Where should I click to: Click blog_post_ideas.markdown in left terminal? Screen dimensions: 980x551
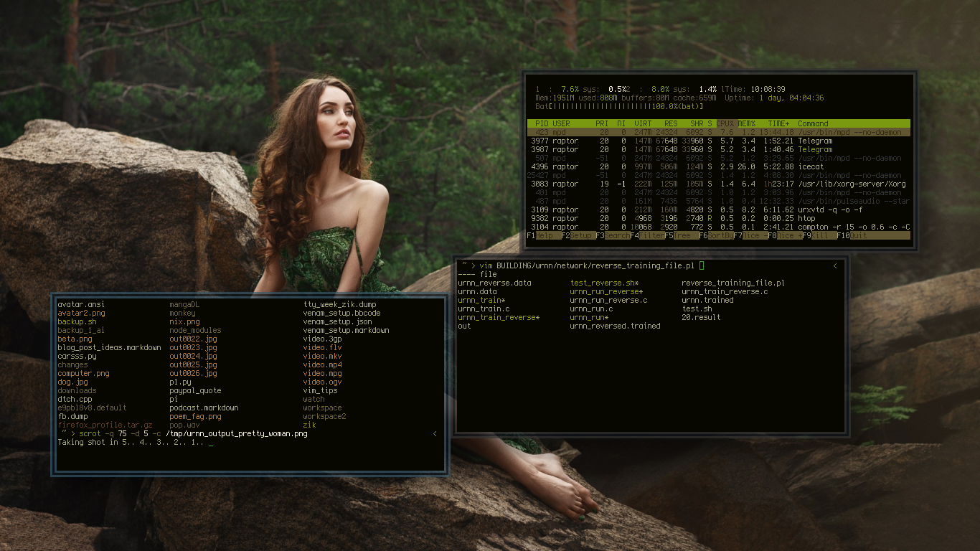pyautogui.click(x=109, y=347)
